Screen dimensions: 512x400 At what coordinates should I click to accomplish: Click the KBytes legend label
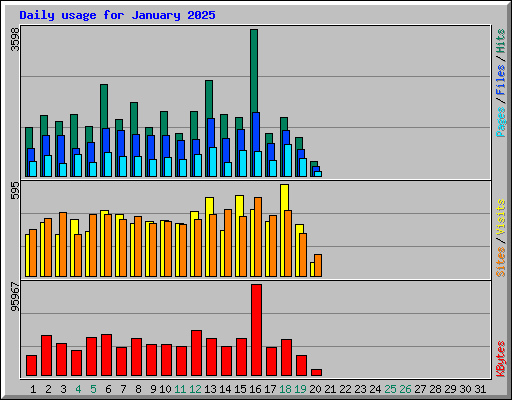[501, 359]
